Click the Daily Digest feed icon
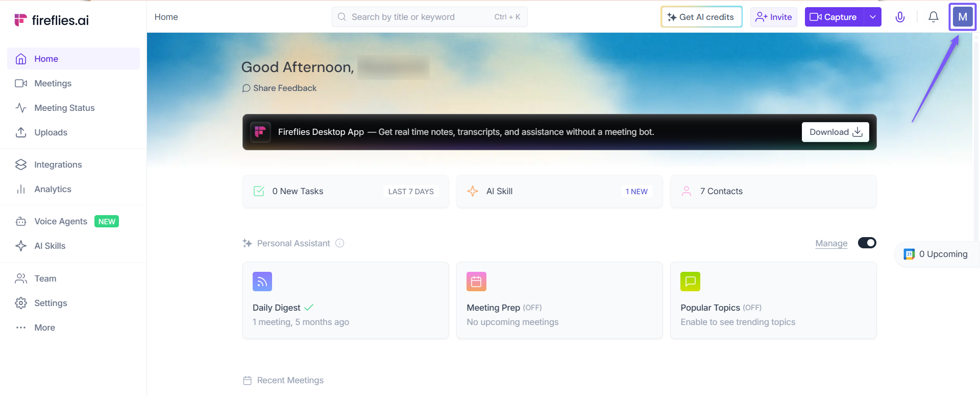This screenshot has height=396, width=980. (x=262, y=282)
